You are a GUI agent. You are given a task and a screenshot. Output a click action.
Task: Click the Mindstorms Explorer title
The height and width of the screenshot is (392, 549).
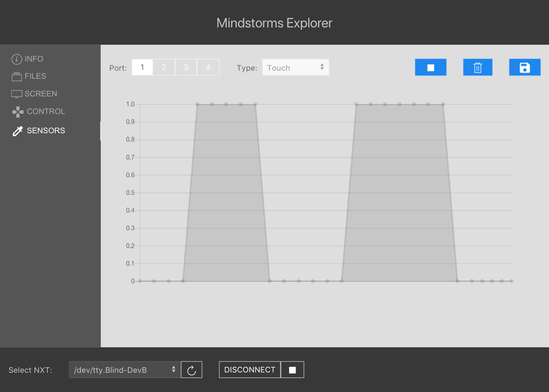(x=274, y=23)
